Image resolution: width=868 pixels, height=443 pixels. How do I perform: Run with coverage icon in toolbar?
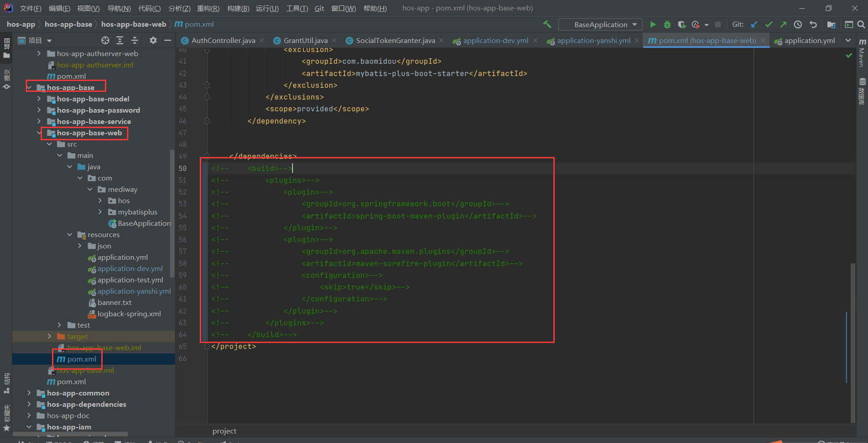coord(682,24)
